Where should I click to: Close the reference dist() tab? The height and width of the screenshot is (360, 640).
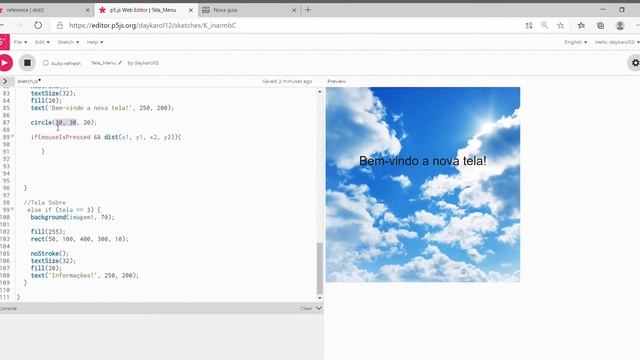coord(87,10)
